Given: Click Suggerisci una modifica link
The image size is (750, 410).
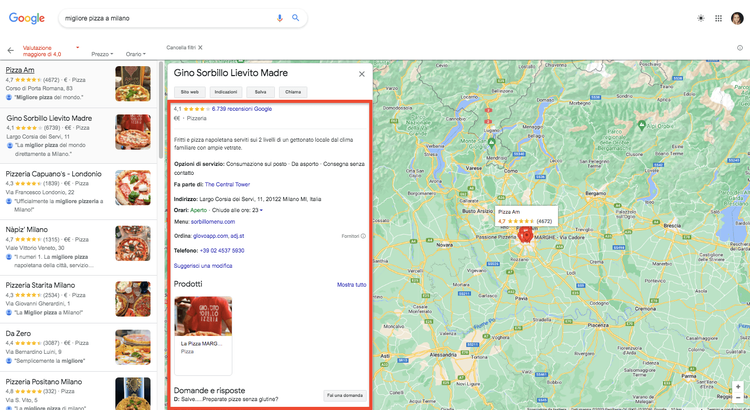Looking at the screenshot, I should pyautogui.click(x=203, y=266).
